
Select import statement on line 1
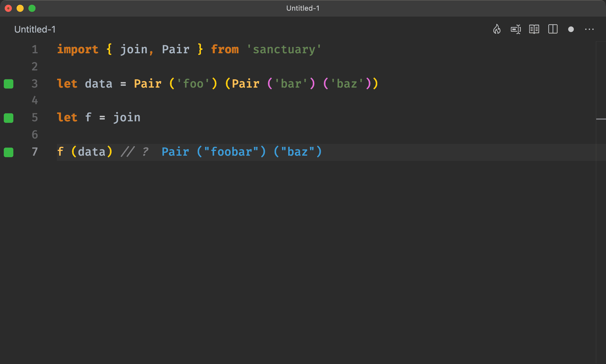(x=189, y=49)
